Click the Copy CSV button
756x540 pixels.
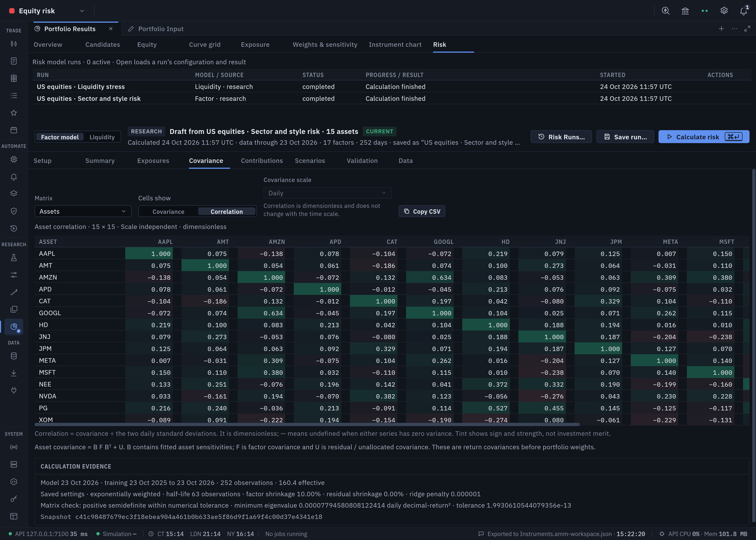pyautogui.click(x=422, y=211)
